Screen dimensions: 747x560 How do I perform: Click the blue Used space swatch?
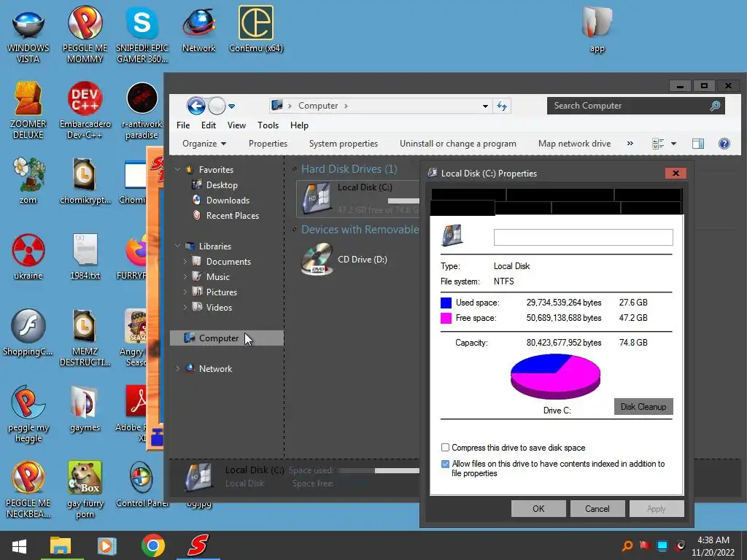click(x=446, y=303)
